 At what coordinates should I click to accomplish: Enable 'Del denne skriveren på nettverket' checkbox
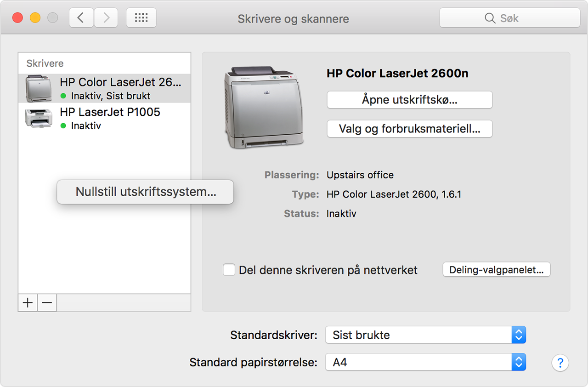(229, 270)
